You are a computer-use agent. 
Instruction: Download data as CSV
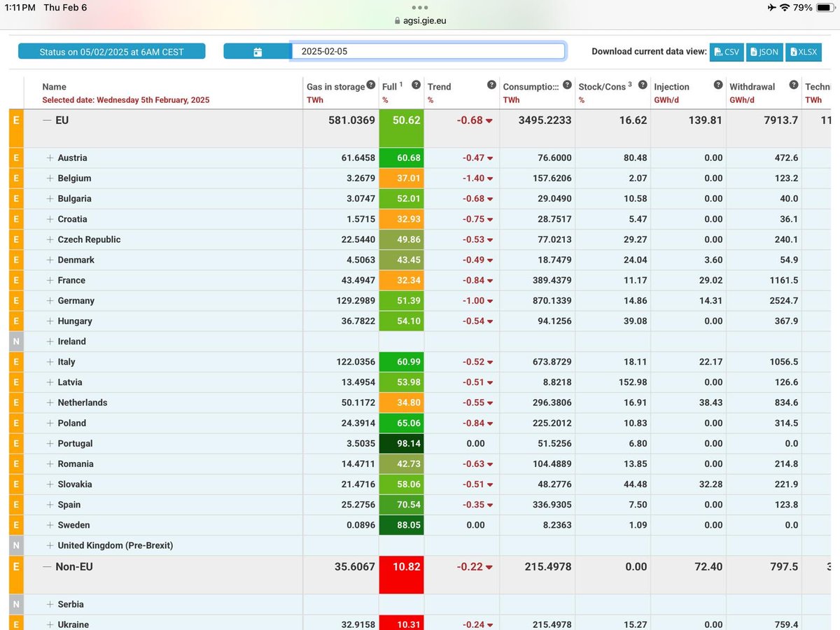pyautogui.click(x=727, y=52)
